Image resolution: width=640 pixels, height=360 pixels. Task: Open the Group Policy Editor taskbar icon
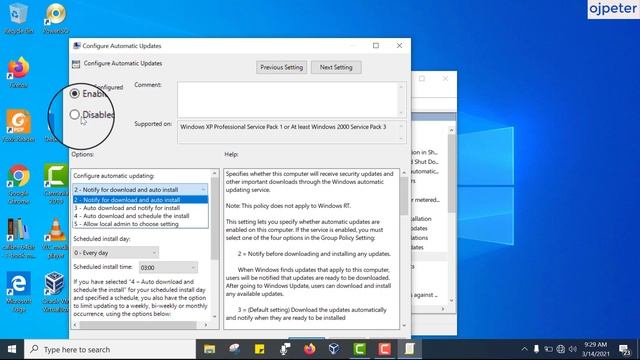pyautogui.click(x=409, y=349)
